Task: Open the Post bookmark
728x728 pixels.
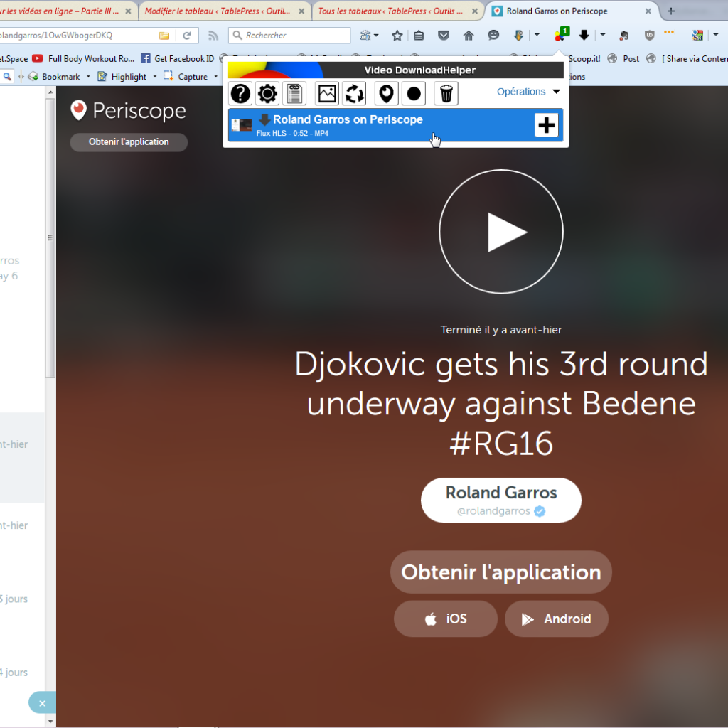Action: tap(623, 58)
